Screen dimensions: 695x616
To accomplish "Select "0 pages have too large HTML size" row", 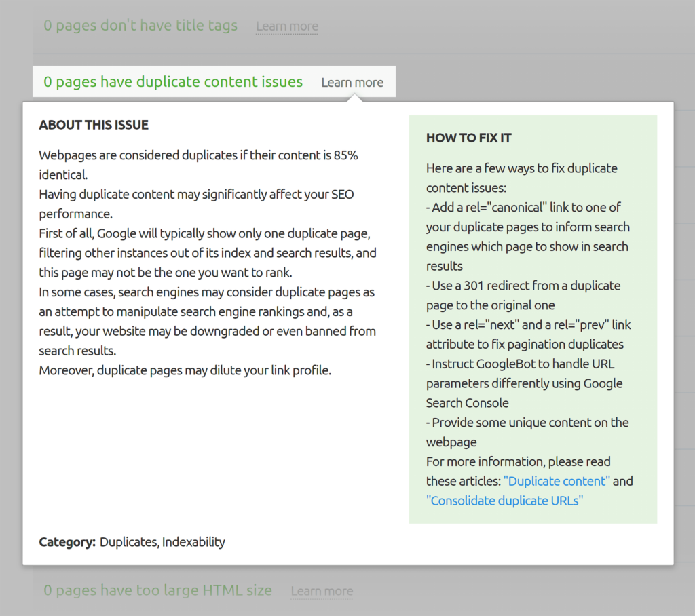I will (157, 590).
